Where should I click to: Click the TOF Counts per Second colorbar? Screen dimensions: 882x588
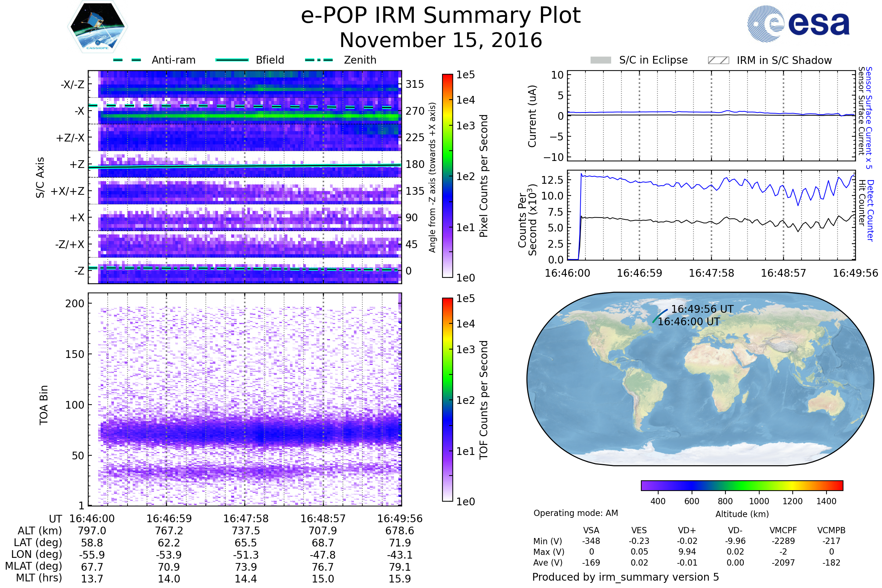tap(447, 399)
